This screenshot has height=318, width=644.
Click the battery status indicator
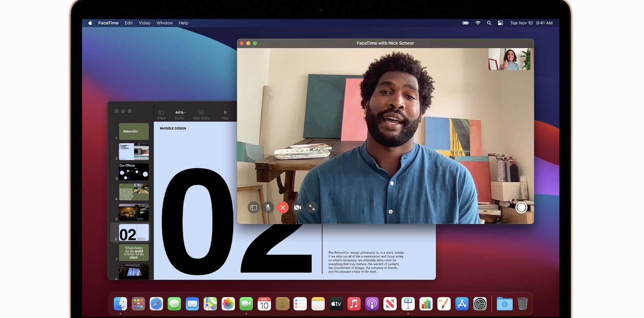(465, 23)
